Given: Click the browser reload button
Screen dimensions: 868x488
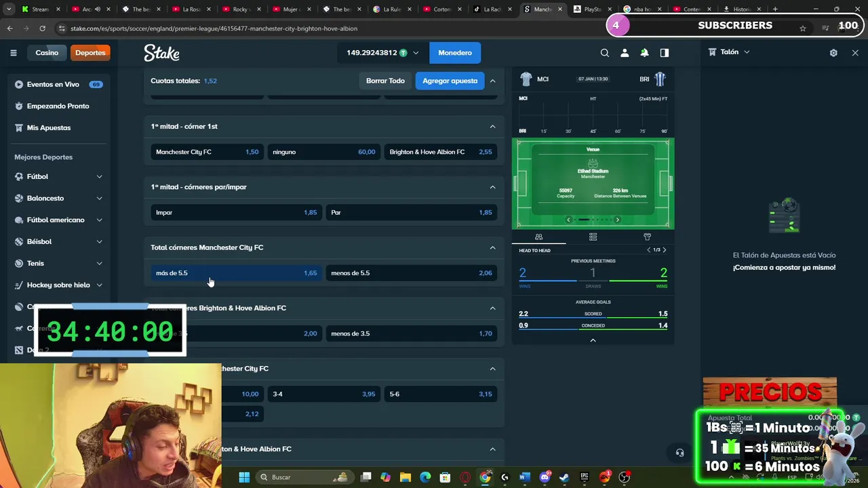Looking at the screenshot, I should tap(42, 28).
